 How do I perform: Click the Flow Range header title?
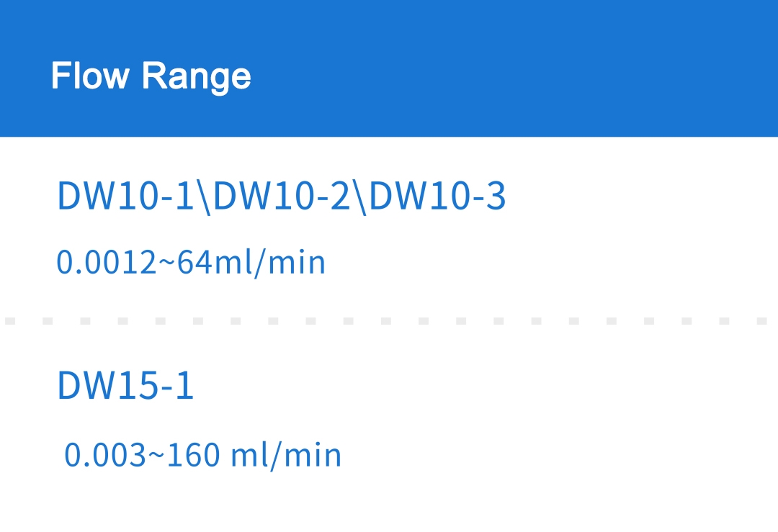(151, 76)
